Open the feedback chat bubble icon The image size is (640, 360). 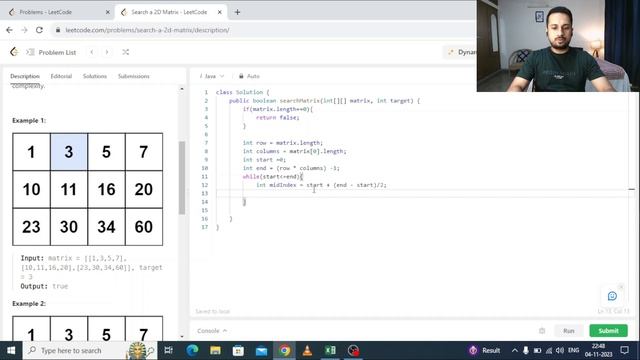coord(612,296)
